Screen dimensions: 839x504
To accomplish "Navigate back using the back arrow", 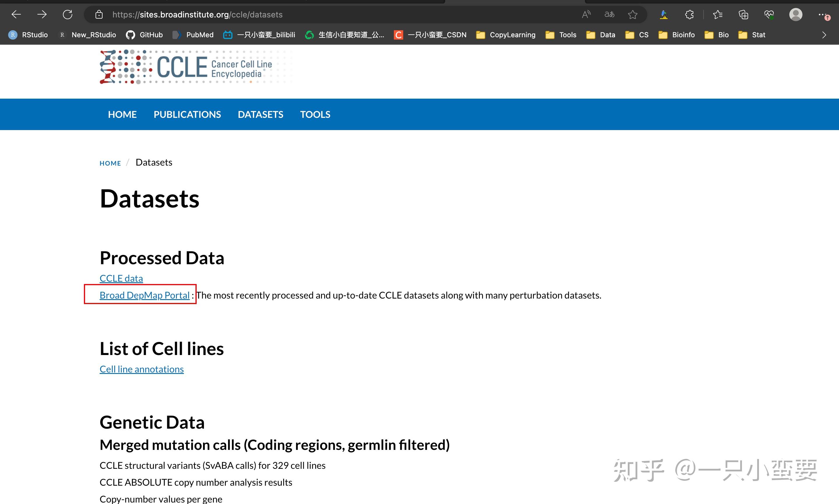I will (x=16, y=14).
